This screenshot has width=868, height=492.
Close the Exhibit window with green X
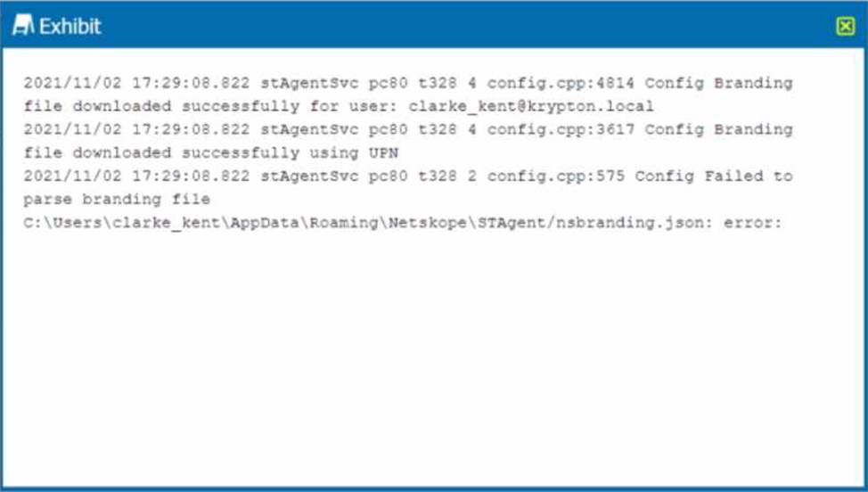coord(846,26)
